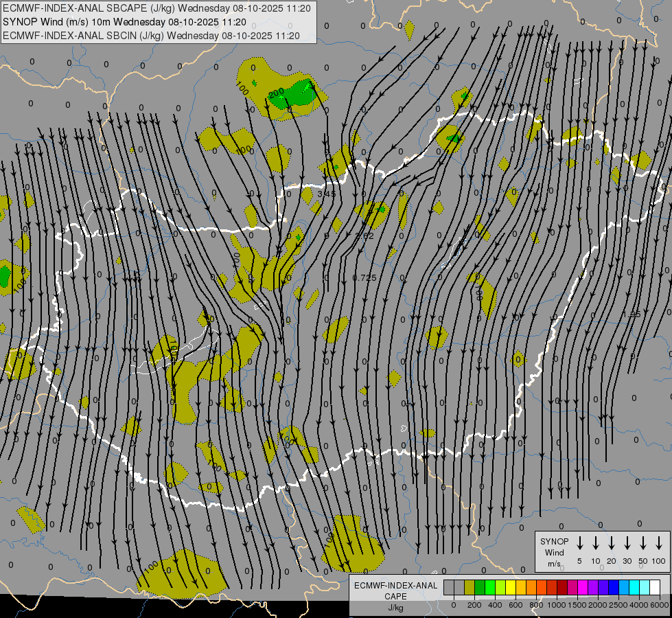
Task: Select the 20 m/s wind arrow symbol
Action: click(x=611, y=543)
